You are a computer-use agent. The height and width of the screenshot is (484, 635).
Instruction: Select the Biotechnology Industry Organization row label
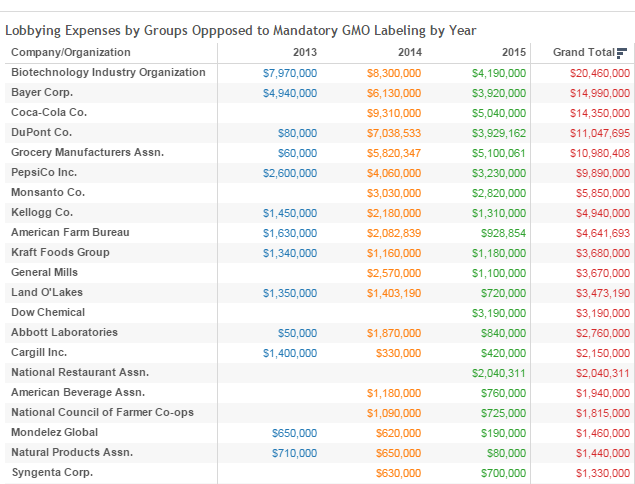click(x=108, y=72)
